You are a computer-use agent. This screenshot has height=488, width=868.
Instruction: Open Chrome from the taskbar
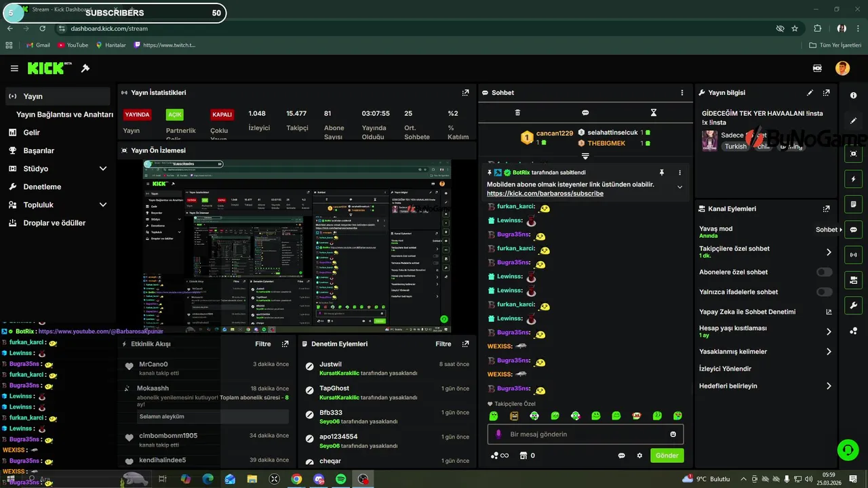pyautogui.click(x=296, y=479)
